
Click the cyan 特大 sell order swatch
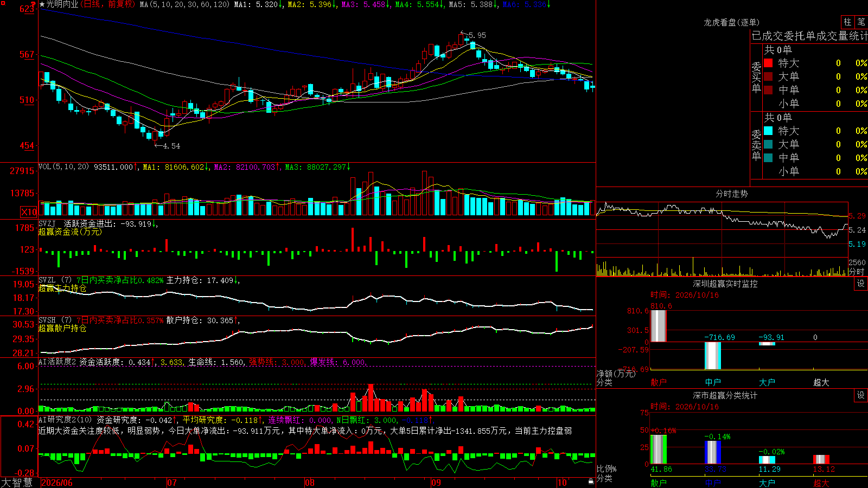pyautogui.click(x=768, y=131)
